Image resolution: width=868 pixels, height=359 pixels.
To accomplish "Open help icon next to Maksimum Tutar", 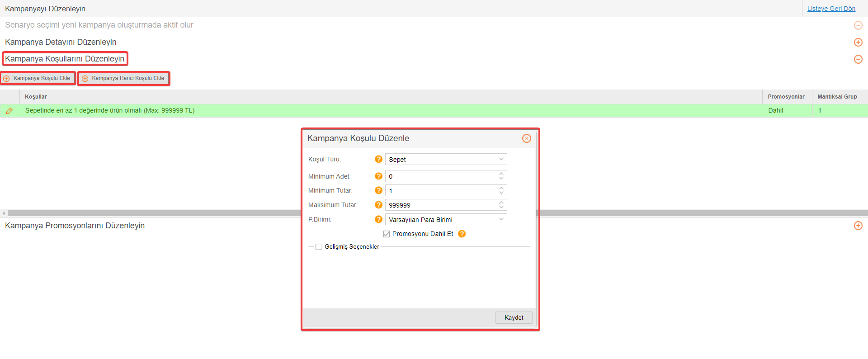I will [379, 205].
